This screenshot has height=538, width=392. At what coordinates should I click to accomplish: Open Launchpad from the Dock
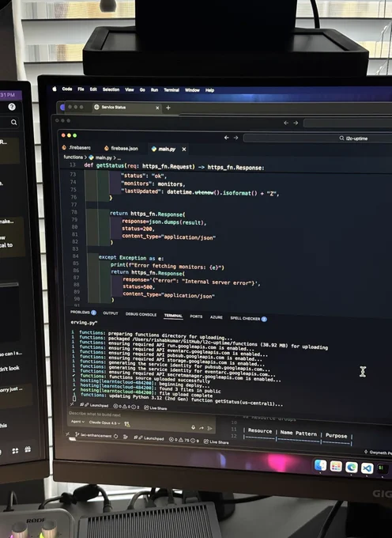pos(336,466)
